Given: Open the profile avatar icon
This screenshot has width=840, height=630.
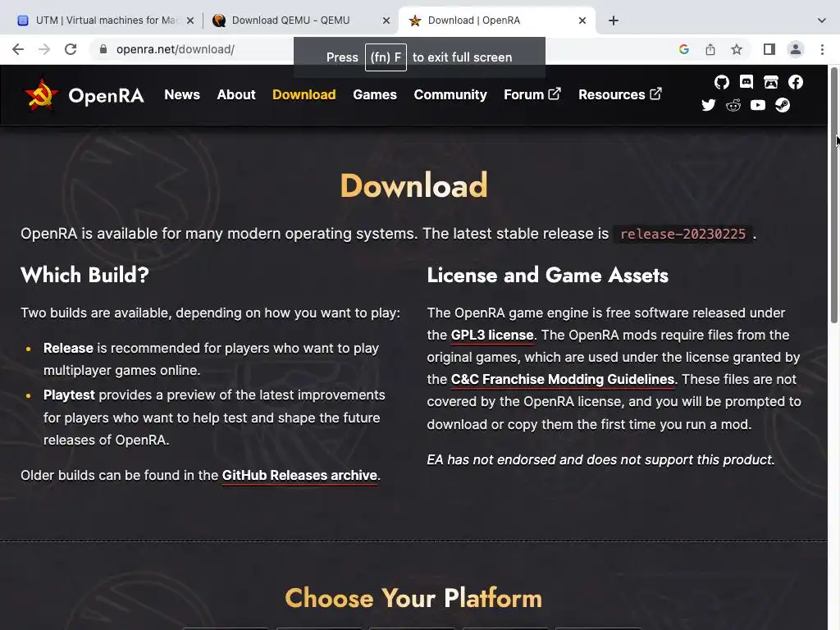Looking at the screenshot, I should (796, 49).
